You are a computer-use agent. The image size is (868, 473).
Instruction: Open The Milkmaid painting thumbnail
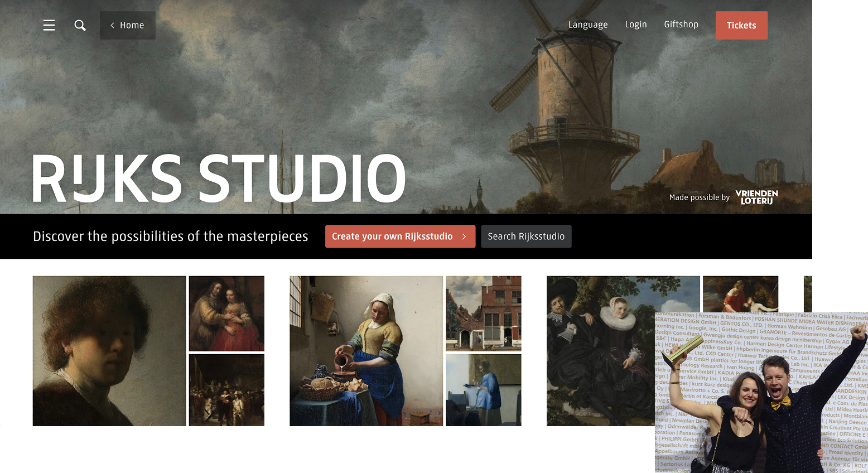366,351
